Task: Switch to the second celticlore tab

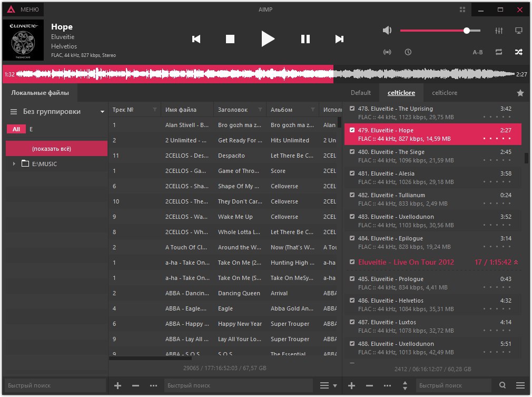Action: [445, 93]
